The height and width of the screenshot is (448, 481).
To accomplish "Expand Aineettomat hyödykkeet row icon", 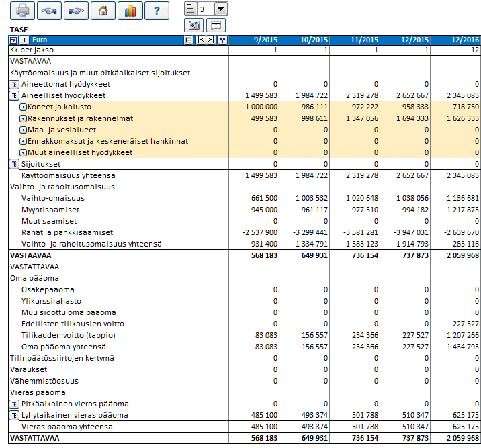I will 14,85.
